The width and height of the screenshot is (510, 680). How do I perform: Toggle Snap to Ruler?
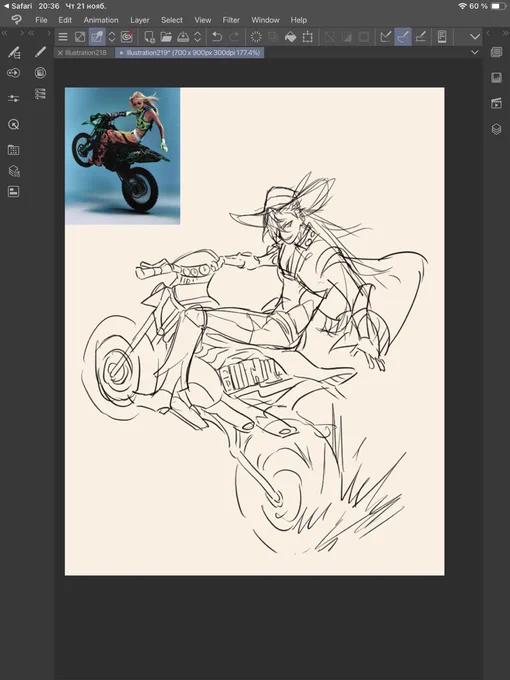click(x=386, y=37)
